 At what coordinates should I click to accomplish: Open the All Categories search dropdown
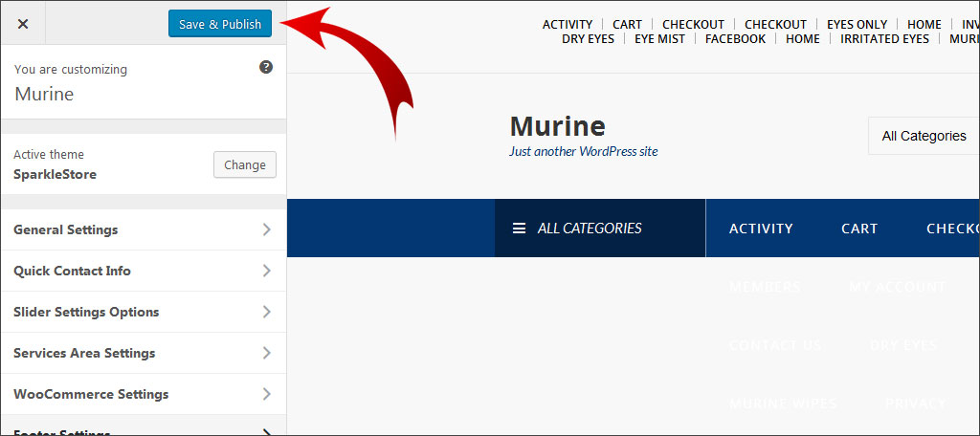[x=924, y=136]
